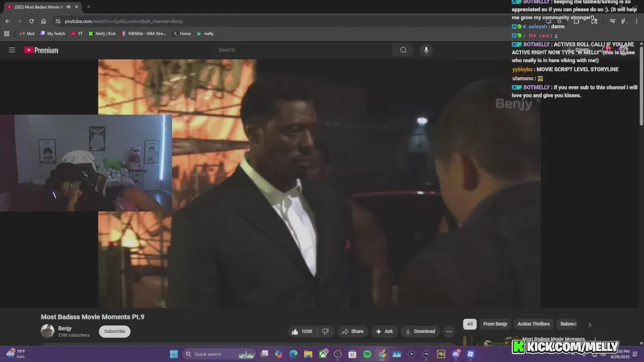
Task: Switch to the Most Badass Movie tab
Action: point(39,7)
